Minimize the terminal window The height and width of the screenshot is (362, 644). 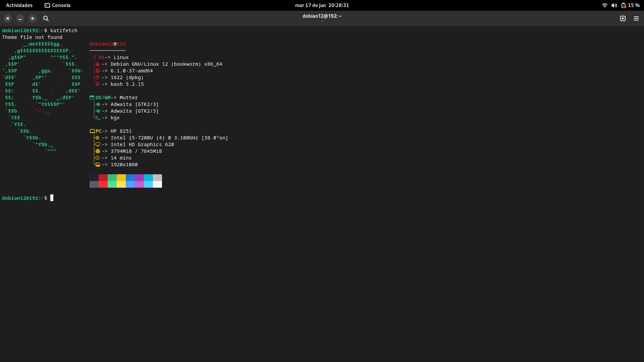20,18
